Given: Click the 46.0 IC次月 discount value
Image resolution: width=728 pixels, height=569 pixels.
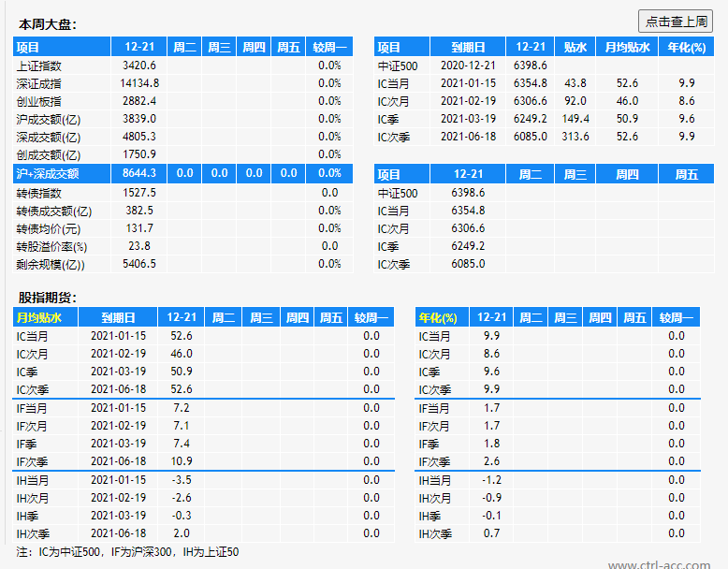Looking at the screenshot, I should click(x=182, y=354).
